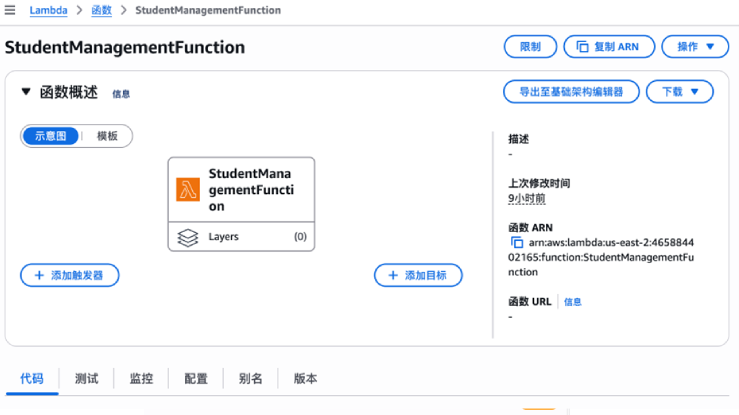Image resolution: width=739 pixels, height=415 pixels.
Task: Go to the 监控 monitoring tab
Action: click(x=141, y=379)
